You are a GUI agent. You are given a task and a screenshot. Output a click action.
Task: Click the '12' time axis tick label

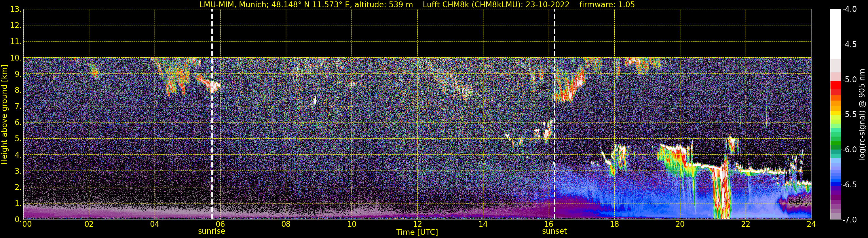[417, 224]
